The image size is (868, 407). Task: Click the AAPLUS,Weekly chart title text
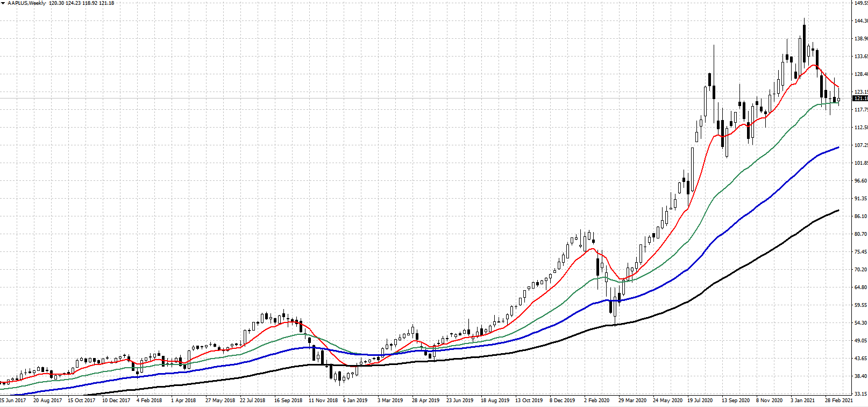pos(27,3)
